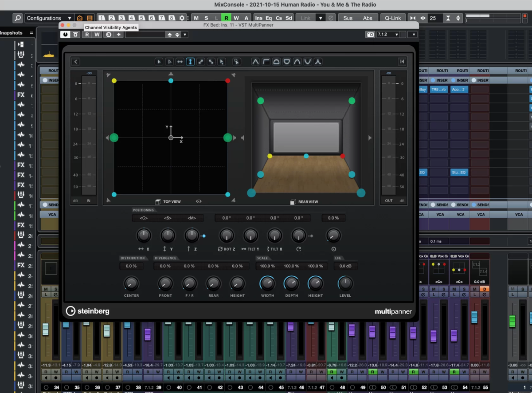
Task: Toggle the blue dot beside the Z knob
Action: tap(203, 236)
